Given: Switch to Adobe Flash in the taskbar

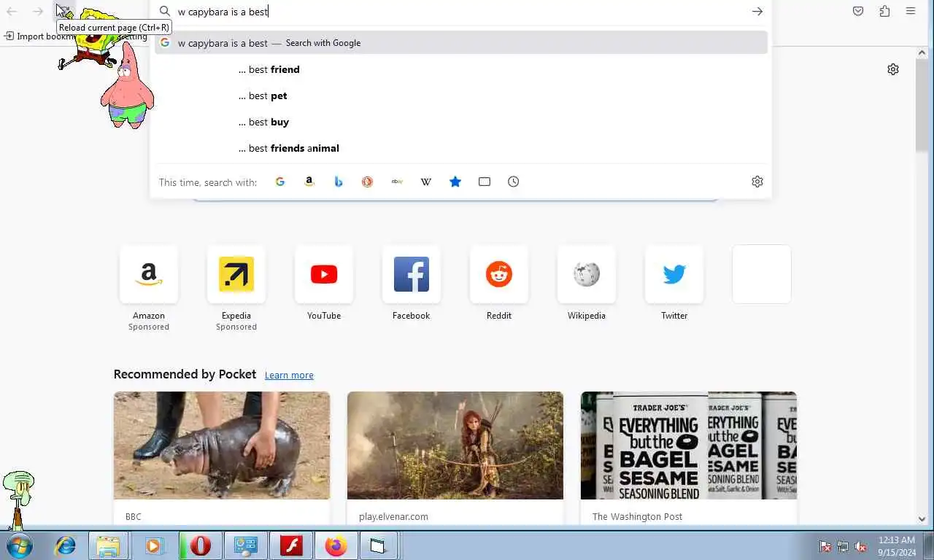Looking at the screenshot, I should pos(291,545).
